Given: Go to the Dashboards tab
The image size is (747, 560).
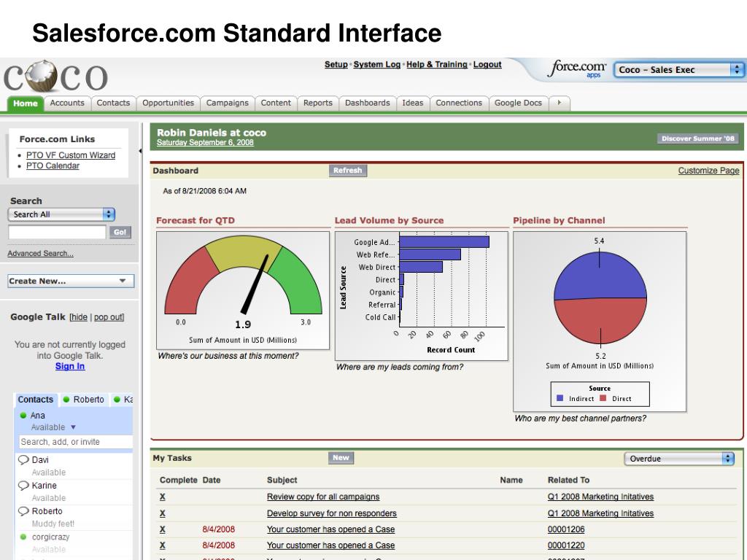Looking at the screenshot, I should (368, 103).
